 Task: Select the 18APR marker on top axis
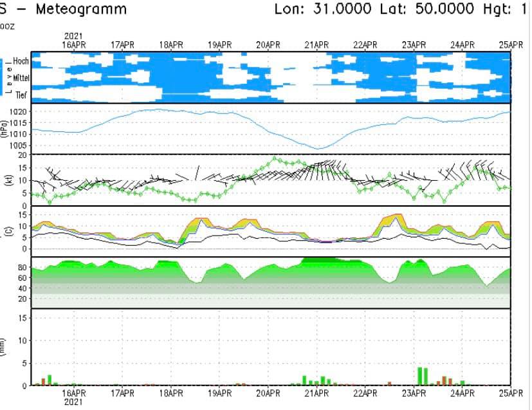coord(171,44)
